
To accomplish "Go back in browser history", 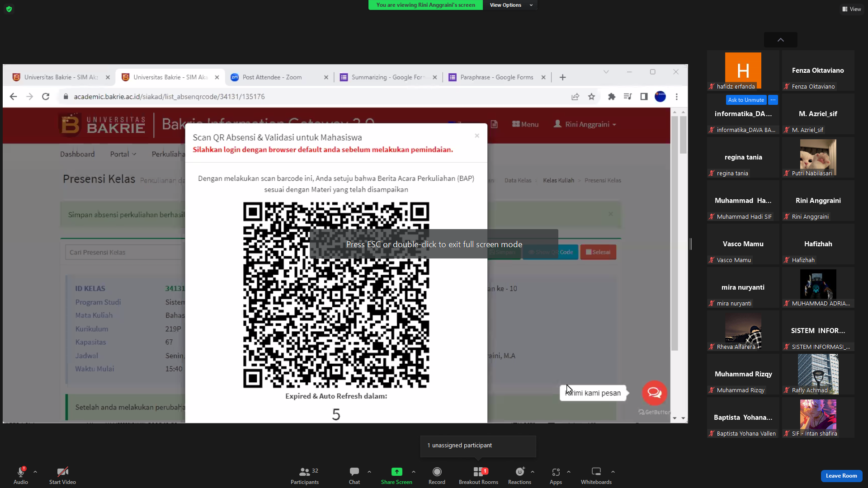I will pyautogui.click(x=14, y=97).
